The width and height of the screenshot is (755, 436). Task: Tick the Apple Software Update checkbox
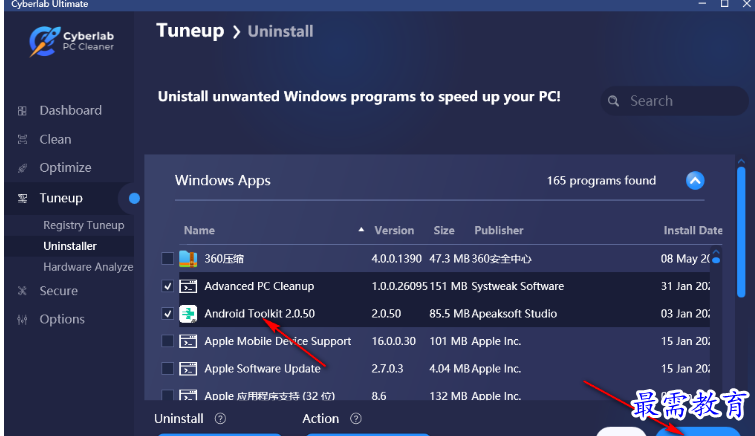pyautogui.click(x=167, y=369)
